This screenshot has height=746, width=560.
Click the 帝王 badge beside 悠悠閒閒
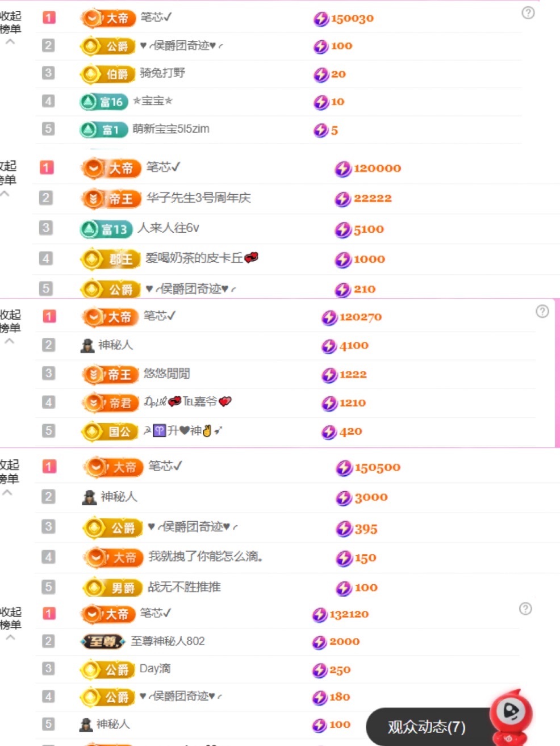[111, 374]
